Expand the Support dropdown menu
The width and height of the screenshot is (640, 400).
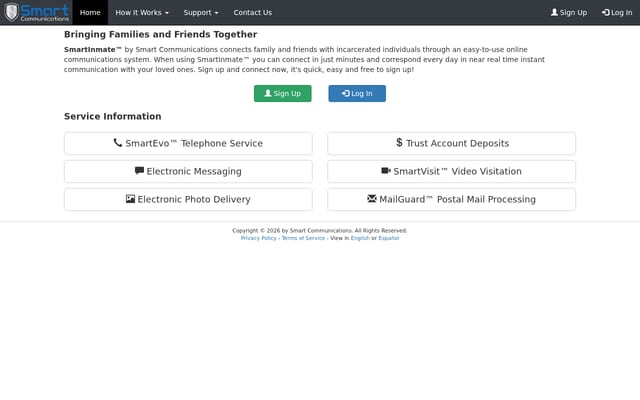[x=201, y=12]
